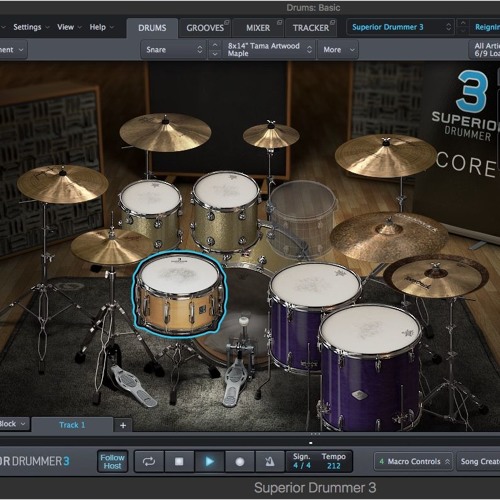Open the 8x14" Tama Artwood Maple dropdown
Screen dimensions: 500x500
tap(268, 50)
